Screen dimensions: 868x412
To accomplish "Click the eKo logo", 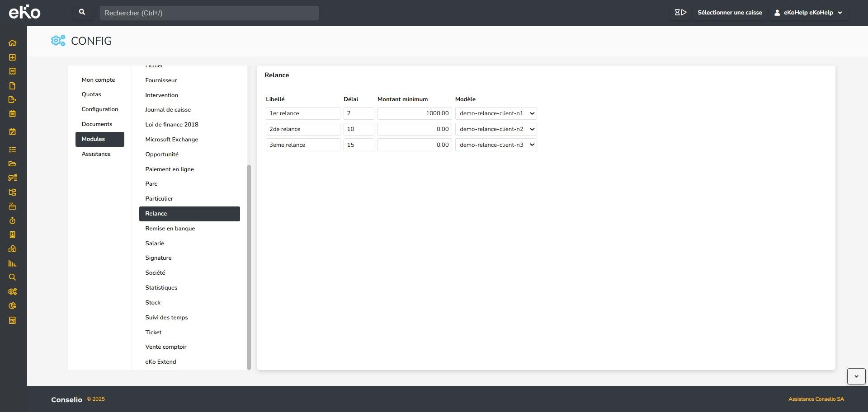I will click(x=25, y=12).
